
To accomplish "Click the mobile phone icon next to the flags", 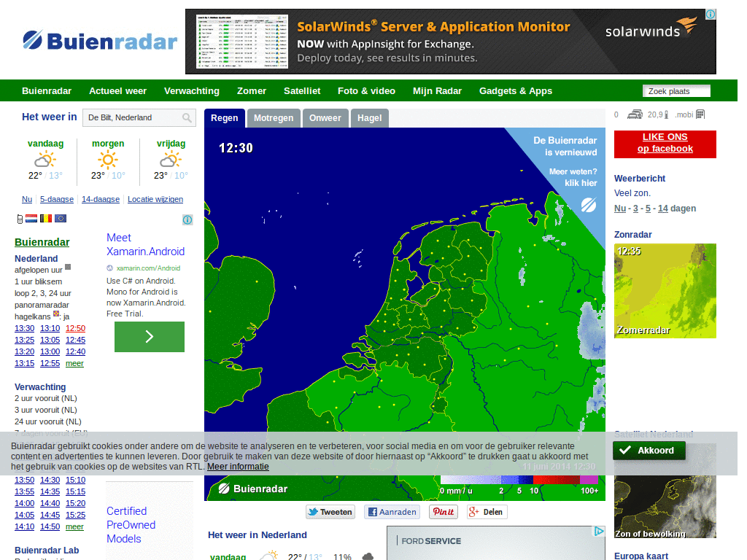I will pyautogui.click(x=20, y=219).
